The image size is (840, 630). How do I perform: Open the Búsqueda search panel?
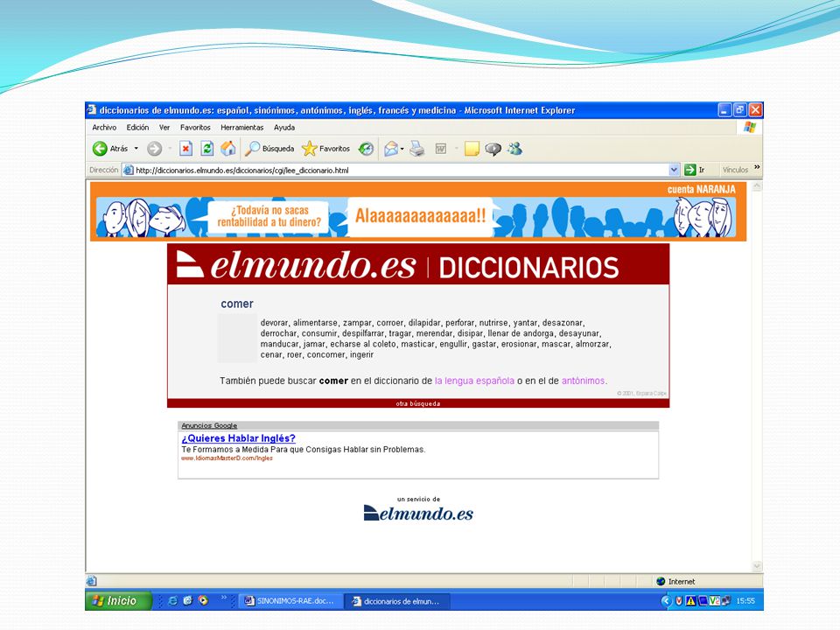(269, 149)
